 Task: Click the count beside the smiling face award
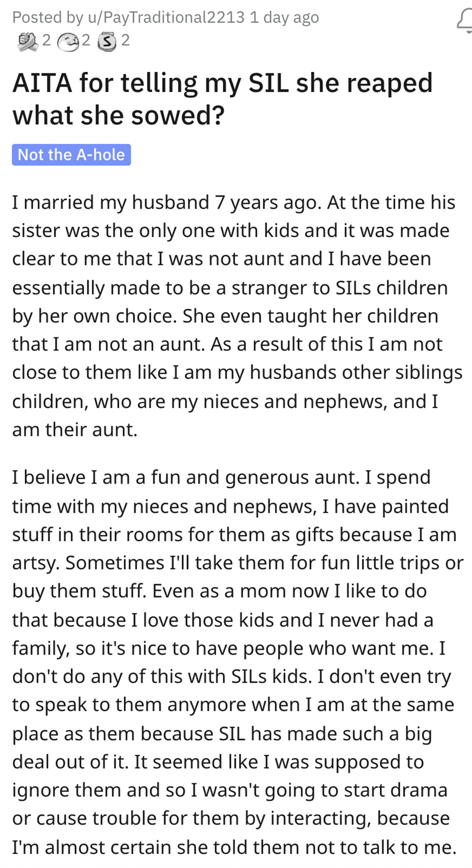pos(86,40)
